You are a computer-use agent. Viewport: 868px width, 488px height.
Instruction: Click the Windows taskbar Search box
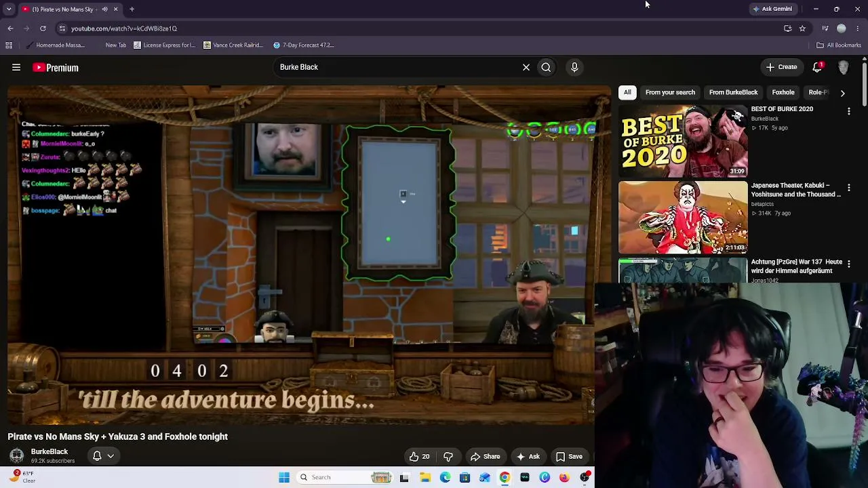344,477
